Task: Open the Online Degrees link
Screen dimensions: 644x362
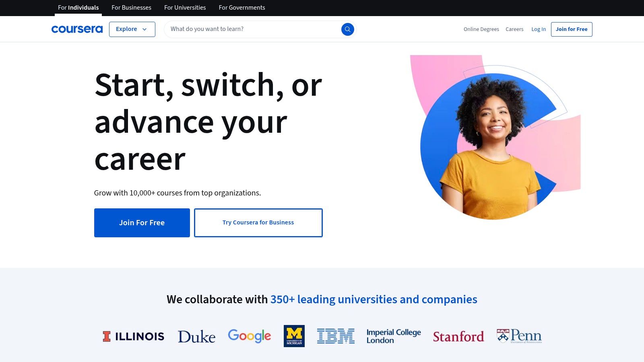Action: [481, 29]
